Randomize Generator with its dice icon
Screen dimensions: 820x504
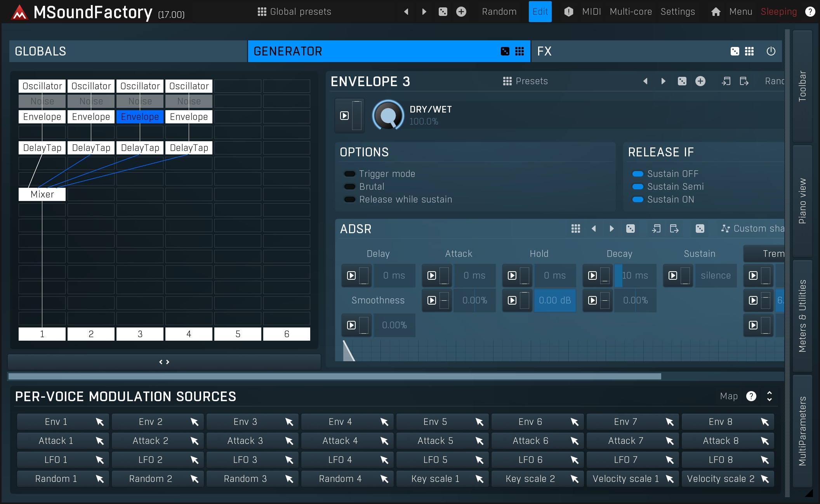point(505,51)
